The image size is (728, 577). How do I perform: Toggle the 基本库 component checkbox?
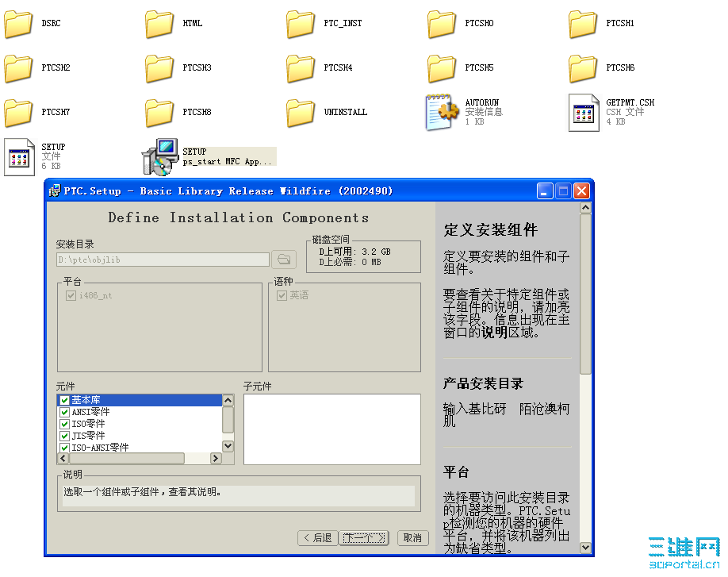64,400
